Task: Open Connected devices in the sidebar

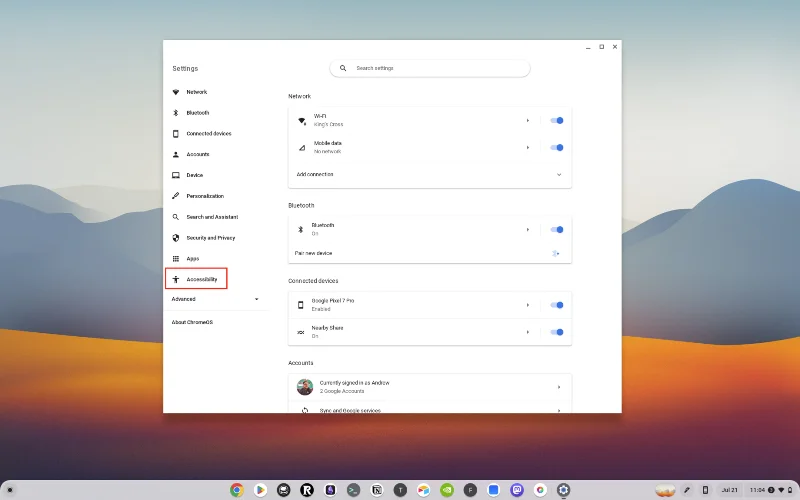Action: 208,134
